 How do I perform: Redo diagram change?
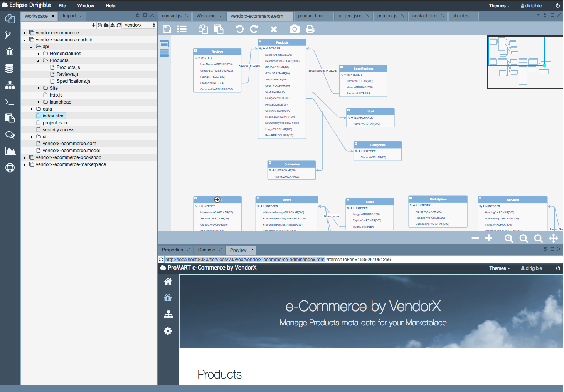click(x=254, y=29)
